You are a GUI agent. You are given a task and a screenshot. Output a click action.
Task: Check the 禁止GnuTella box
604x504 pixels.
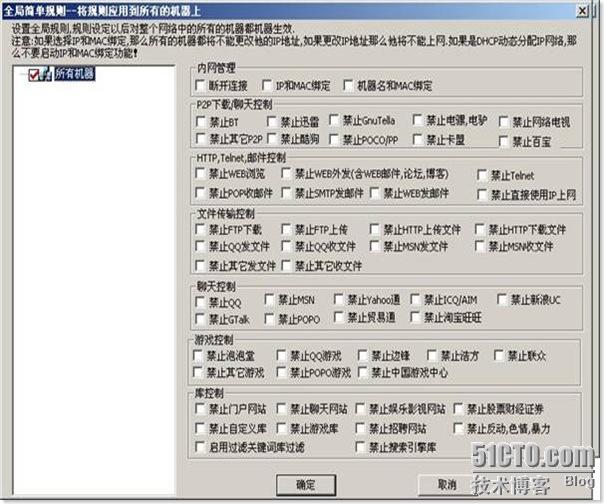coord(334,120)
